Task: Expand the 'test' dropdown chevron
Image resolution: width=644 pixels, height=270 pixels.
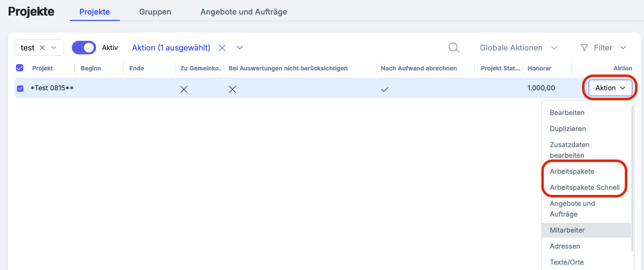Action: coord(54,48)
